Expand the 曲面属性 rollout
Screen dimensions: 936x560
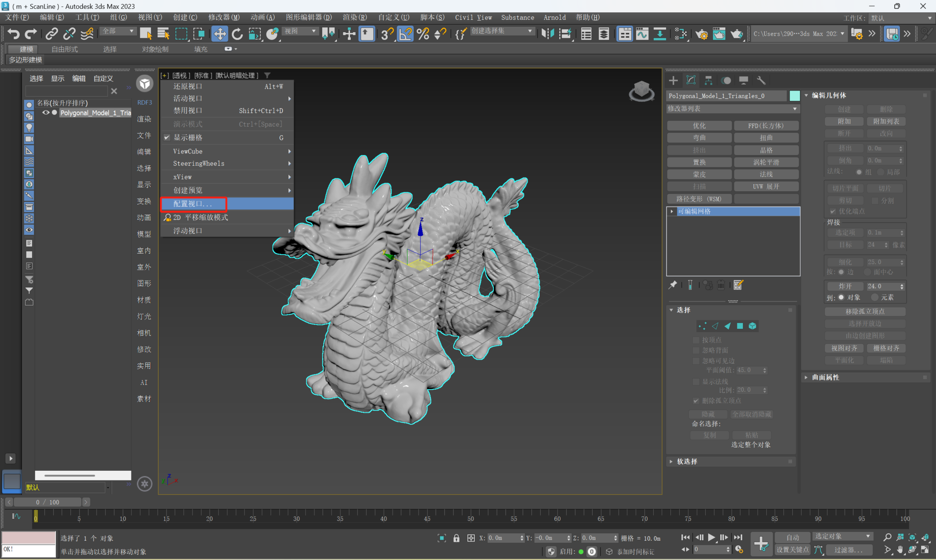tap(825, 378)
